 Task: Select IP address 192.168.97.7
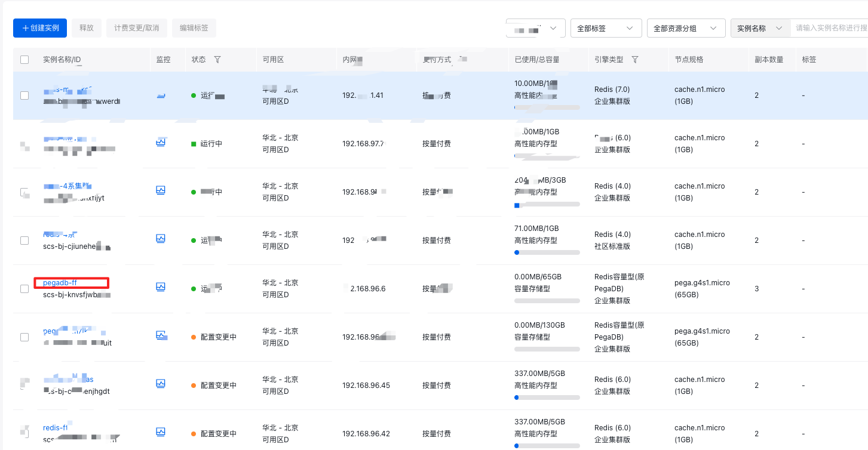click(x=364, y=144)
